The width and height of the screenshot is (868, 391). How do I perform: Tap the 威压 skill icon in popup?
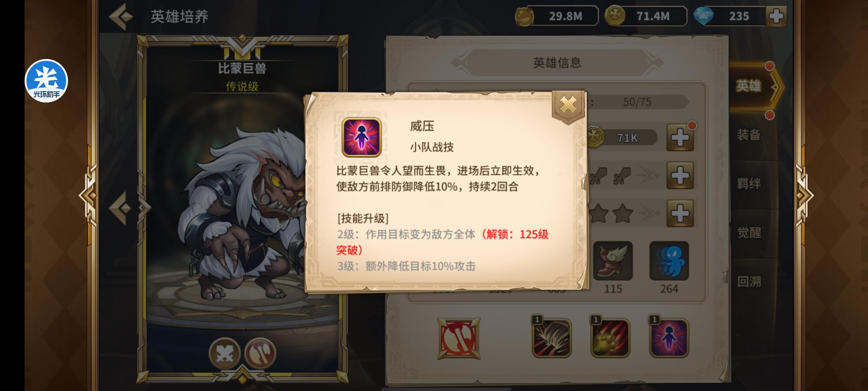coord(362,137)
